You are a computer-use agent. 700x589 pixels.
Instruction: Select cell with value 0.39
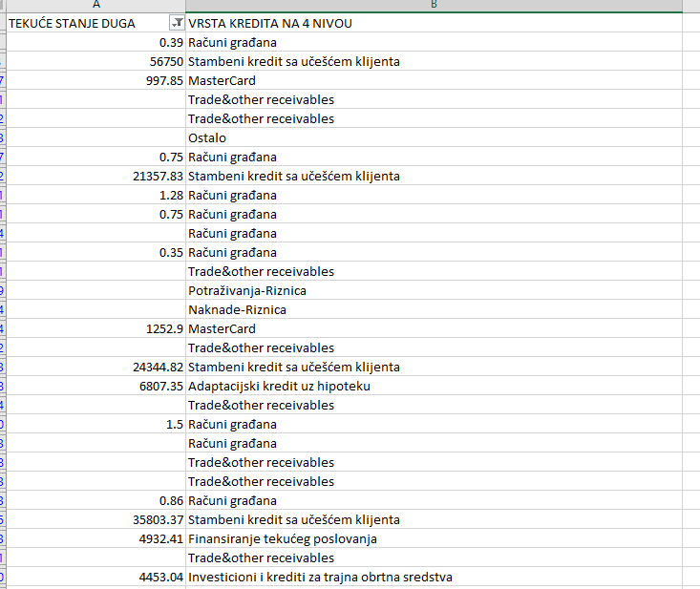(x=96, y=42)
